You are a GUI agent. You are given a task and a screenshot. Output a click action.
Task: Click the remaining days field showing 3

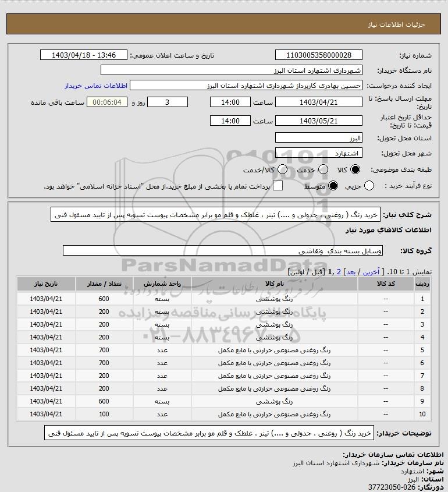pos(168,102)
